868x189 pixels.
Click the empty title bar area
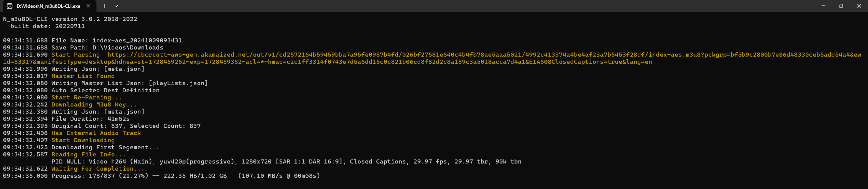pyautogui.click(x=475, y=6)
